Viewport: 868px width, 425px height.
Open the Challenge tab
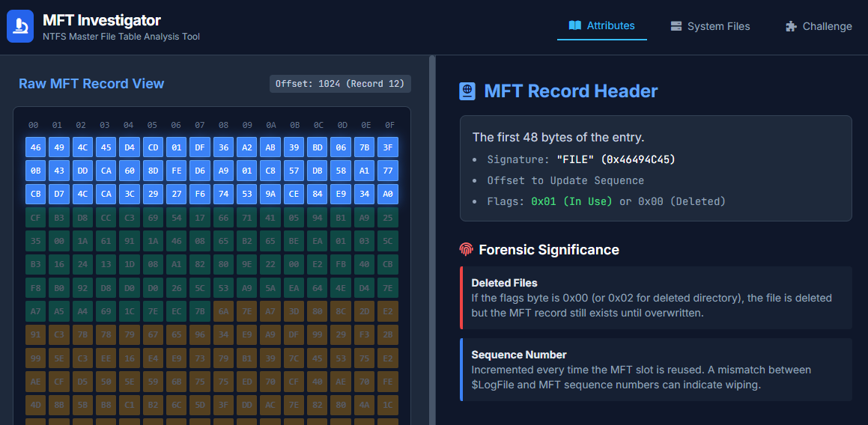tap(819, 26)
